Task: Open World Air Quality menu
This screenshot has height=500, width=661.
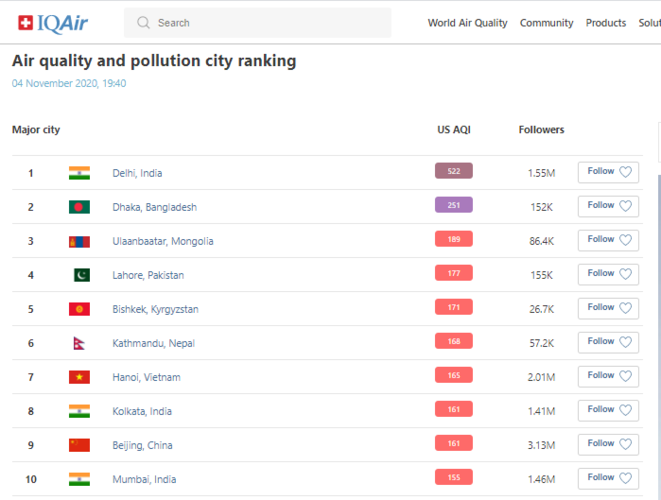Action: 467,23
